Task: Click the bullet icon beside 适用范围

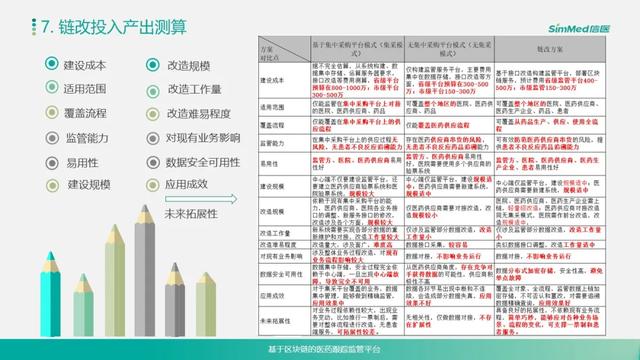Action: pyautogui.click(x=52, y=87)
